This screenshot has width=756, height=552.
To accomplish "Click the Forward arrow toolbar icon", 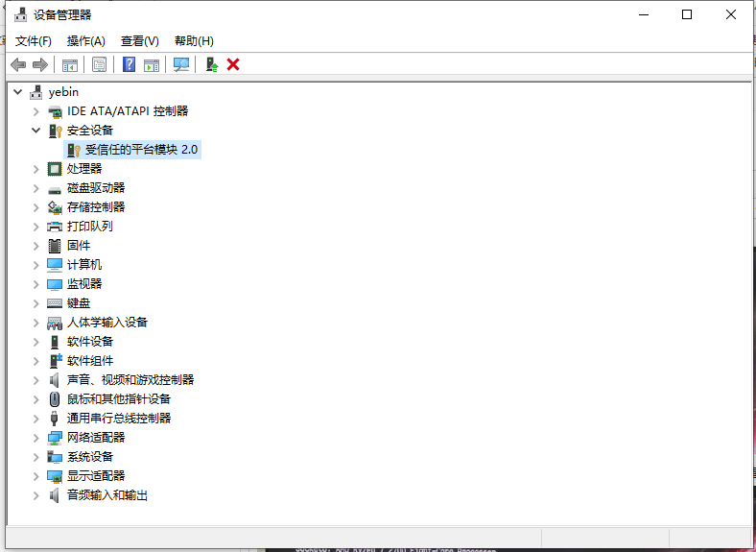I will 40,64.
